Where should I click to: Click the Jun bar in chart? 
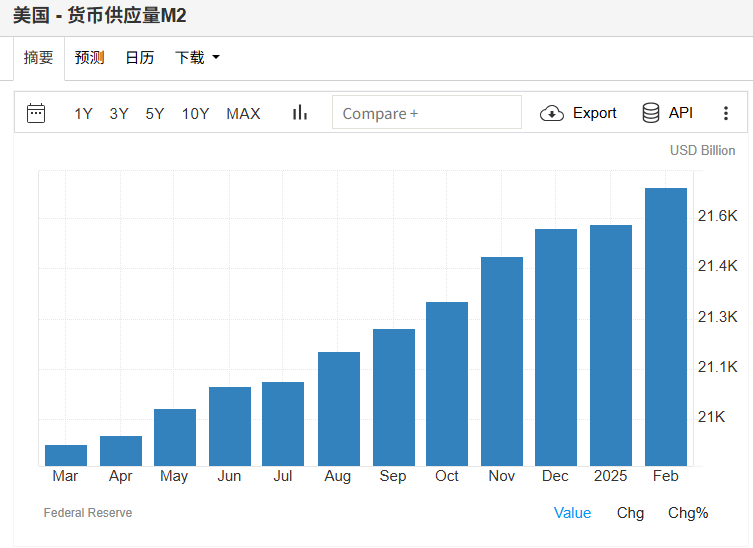point(230,426)
